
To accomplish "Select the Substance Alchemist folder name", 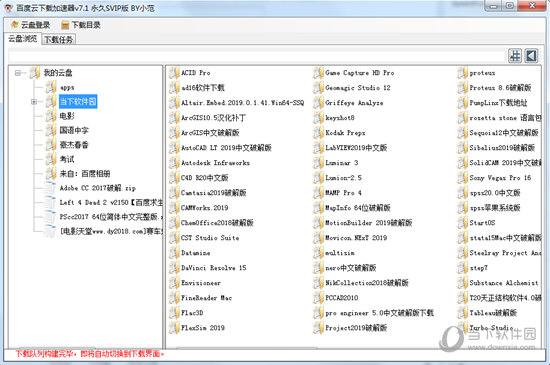I will tap(504, 283).
